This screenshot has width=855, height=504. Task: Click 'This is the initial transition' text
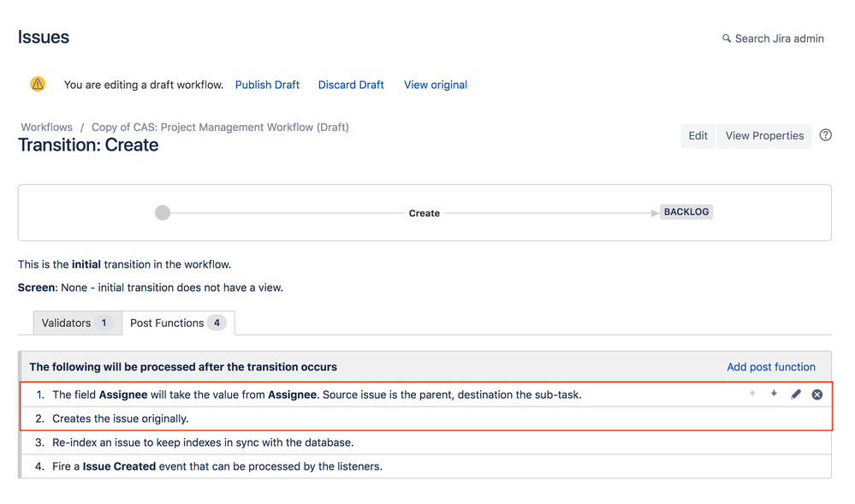[124, 264]
